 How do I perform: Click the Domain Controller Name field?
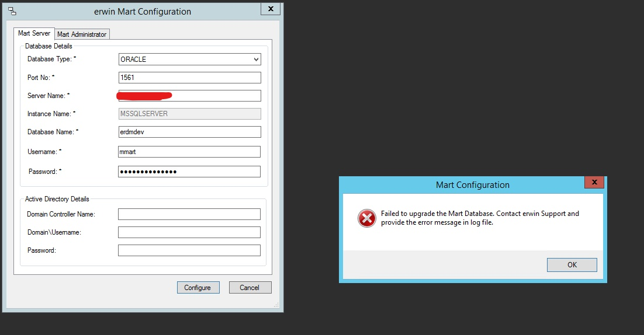tap(189, 214)
